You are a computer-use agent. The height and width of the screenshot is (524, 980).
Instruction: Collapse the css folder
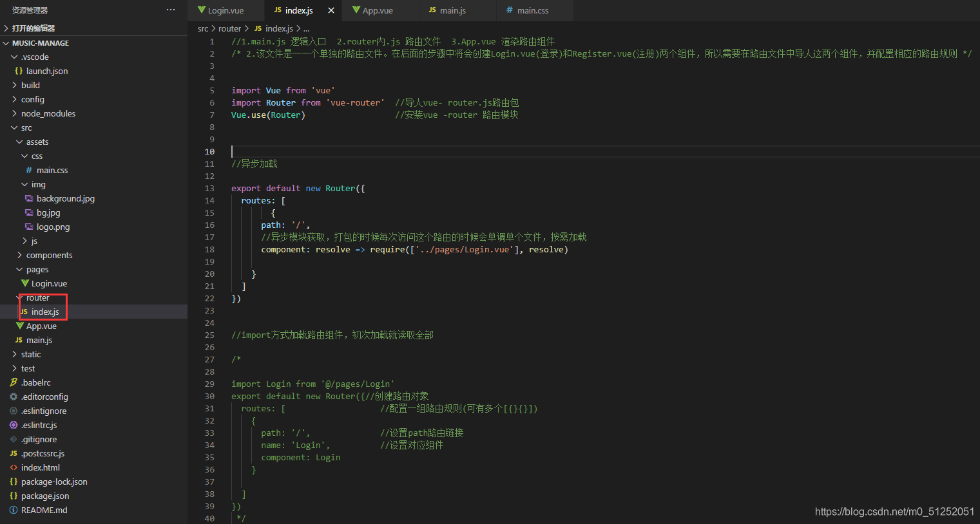coord(25,156)
